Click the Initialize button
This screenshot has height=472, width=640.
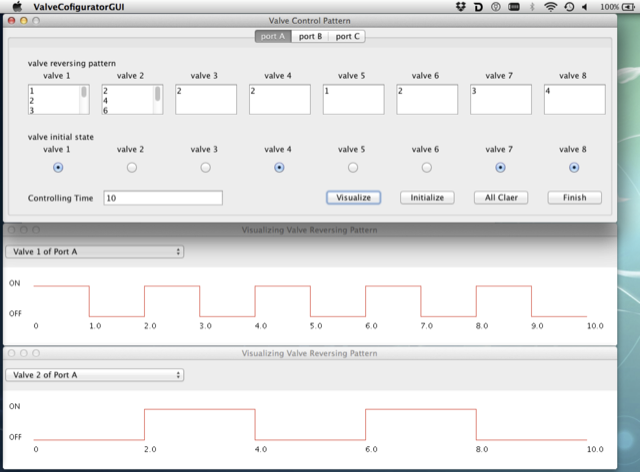(427, 198)
